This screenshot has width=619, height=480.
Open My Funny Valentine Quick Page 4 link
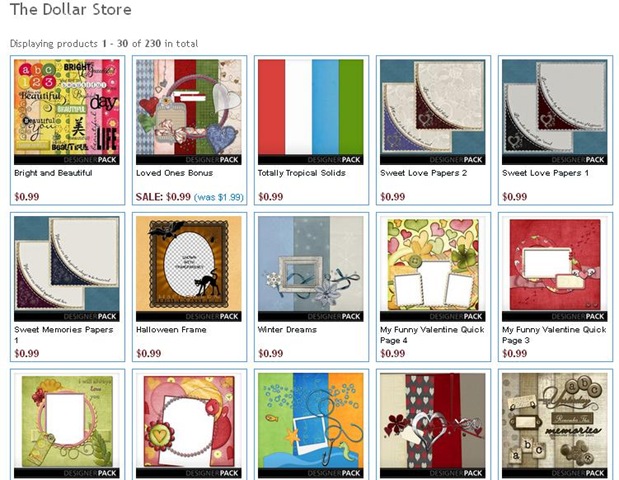[433, 335]
